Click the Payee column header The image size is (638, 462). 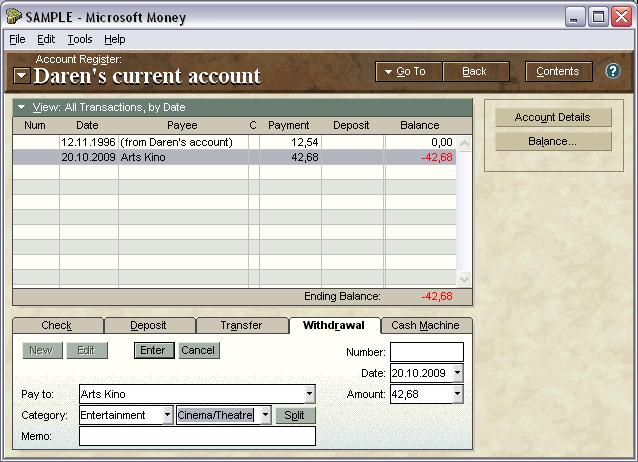182,125
